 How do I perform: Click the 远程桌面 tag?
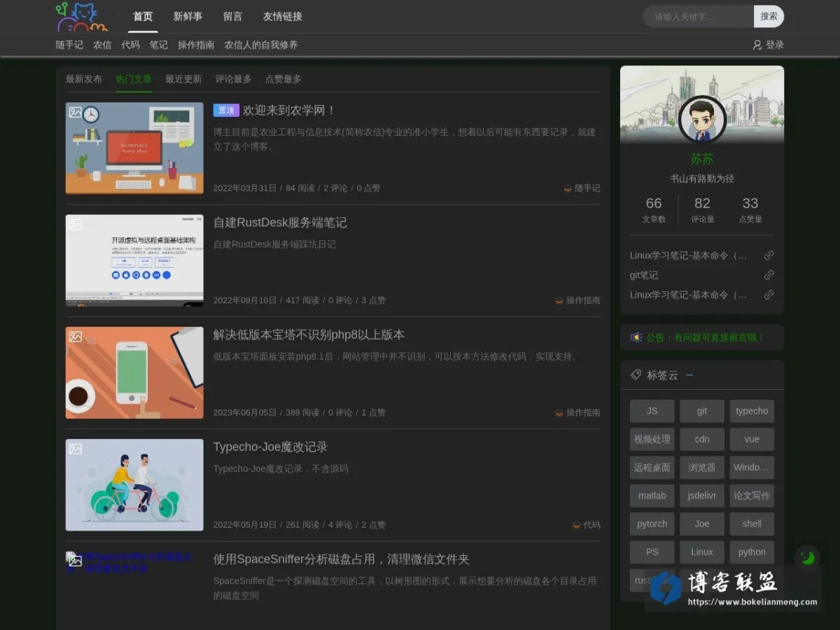click(652, 468)
